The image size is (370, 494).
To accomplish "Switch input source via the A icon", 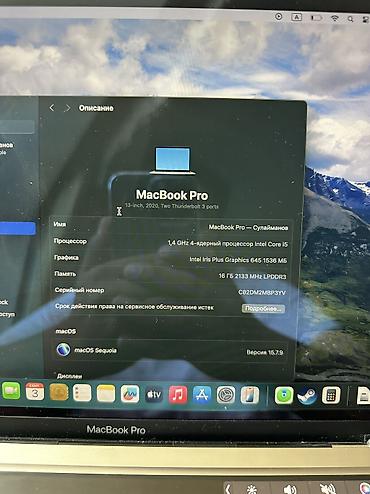I will pyautogui.click(x=296, y=17).
